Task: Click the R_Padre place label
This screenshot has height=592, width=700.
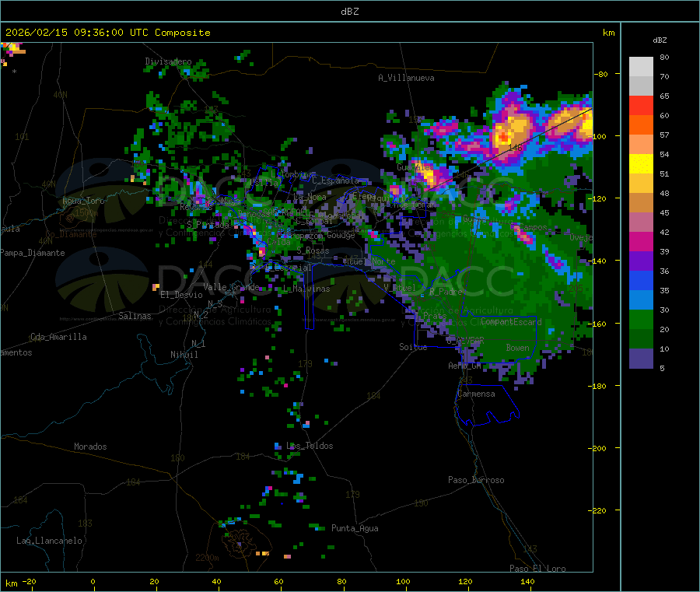Action: coord(446,292)
